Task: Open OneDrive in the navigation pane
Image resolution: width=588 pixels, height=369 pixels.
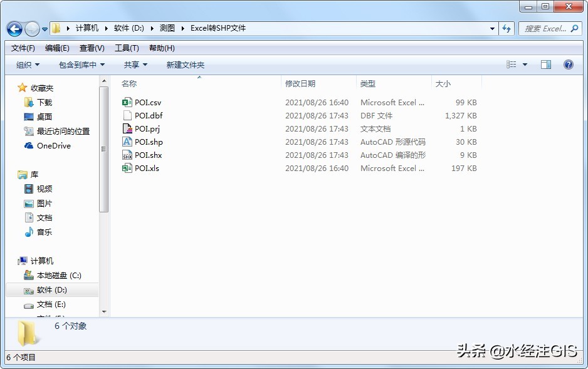Action: click(x=53, y=145)
